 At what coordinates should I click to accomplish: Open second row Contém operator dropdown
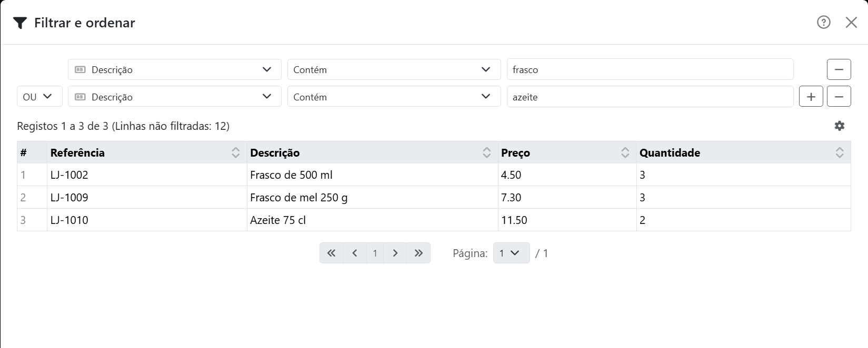(394, 97)
